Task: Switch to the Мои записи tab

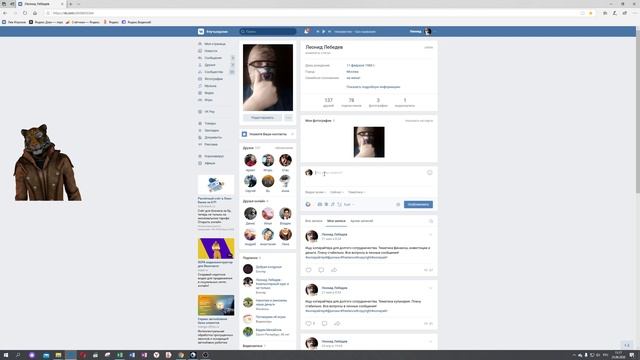Action: (x=336, y=221)
